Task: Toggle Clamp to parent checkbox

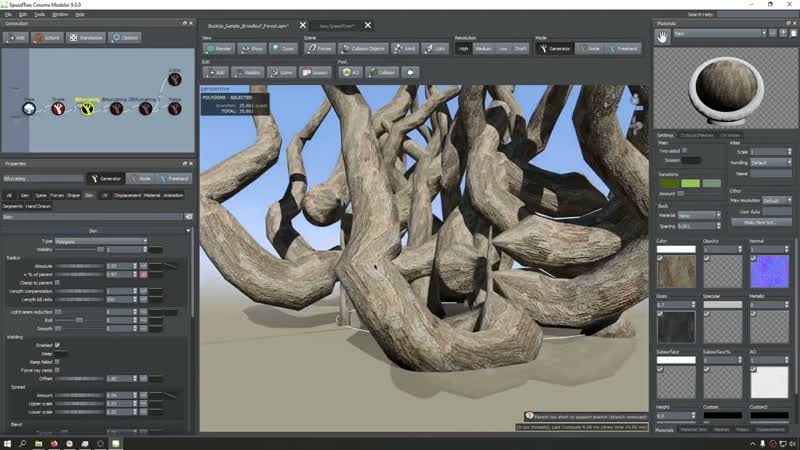Action: click(x=57, y=283)
